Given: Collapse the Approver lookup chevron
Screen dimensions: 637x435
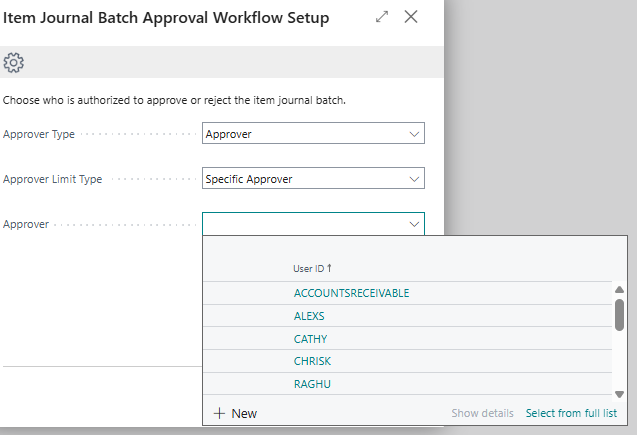Looking at the screenshot, I should (x=414, y=225).
